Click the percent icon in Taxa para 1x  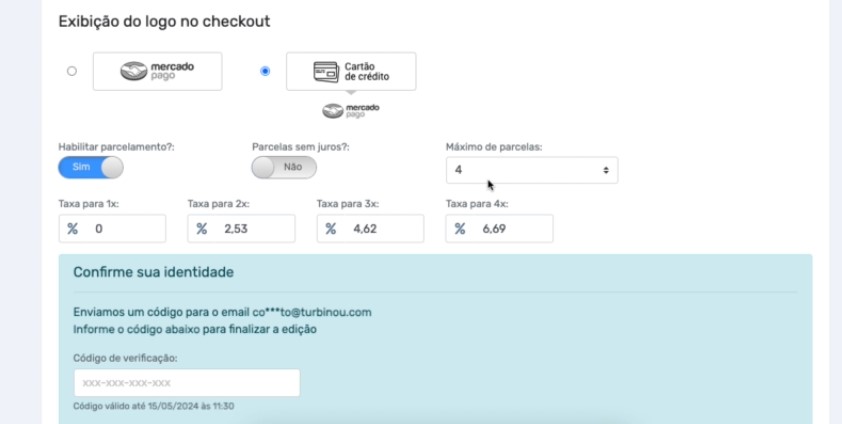[72, 229]
